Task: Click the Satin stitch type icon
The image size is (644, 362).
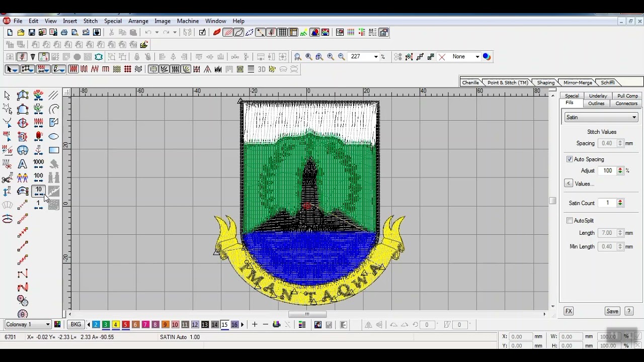Action: (x=73, y=69)
